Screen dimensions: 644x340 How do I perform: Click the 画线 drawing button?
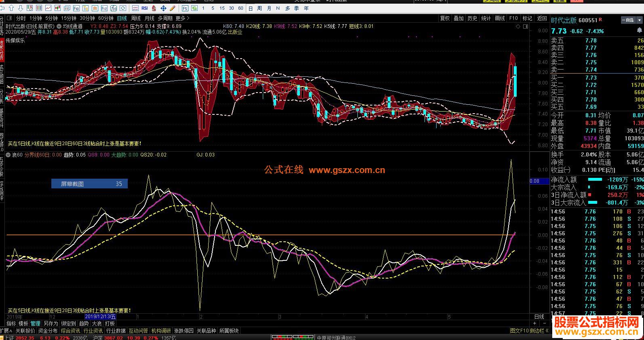pyautogui.click(x=500, y=18)
